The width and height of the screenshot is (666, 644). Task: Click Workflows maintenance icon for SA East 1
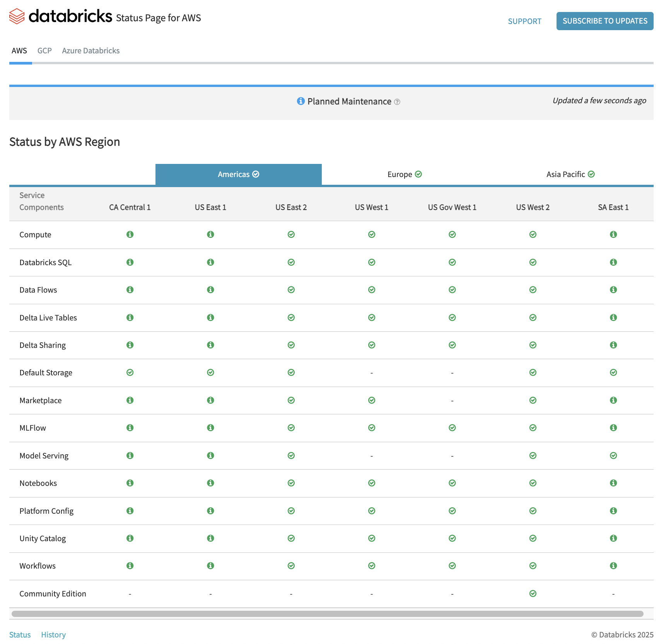pos(613,566)
